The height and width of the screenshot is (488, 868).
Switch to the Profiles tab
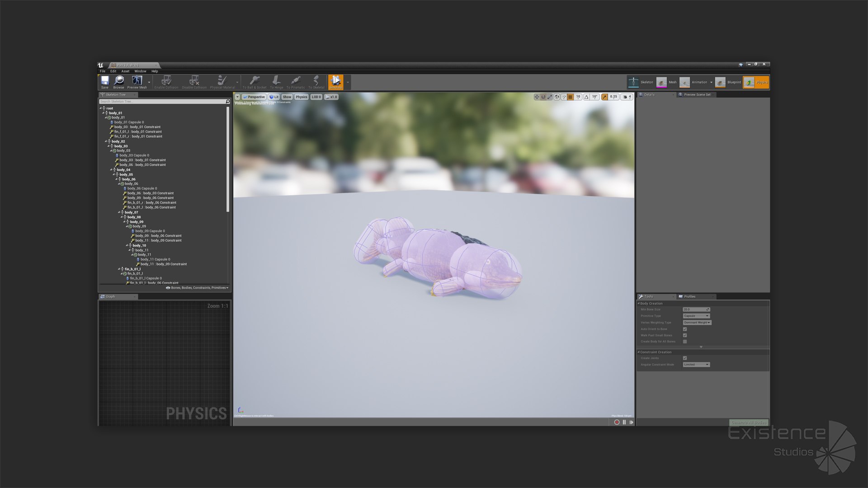[689, 296]
